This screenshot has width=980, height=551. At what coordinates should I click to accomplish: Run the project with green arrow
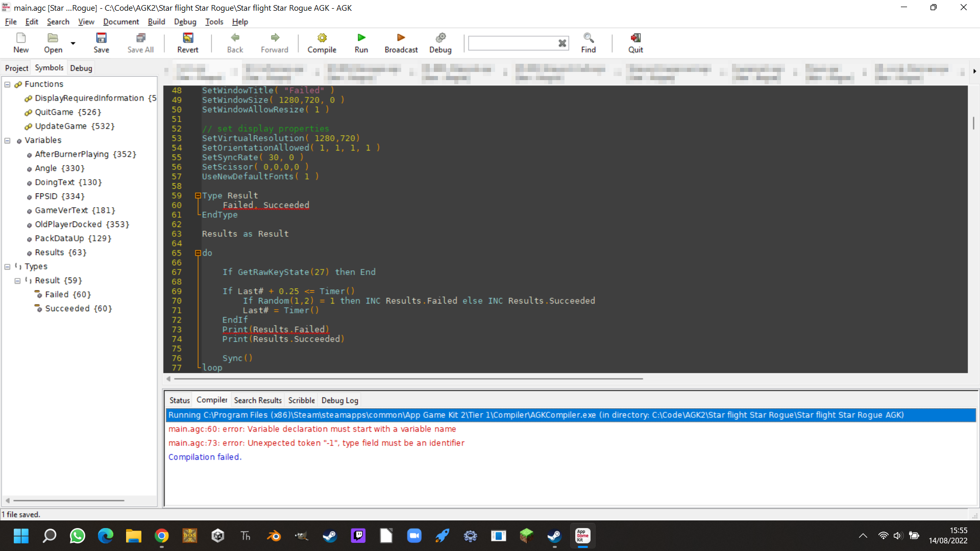[x=361, y=43]
